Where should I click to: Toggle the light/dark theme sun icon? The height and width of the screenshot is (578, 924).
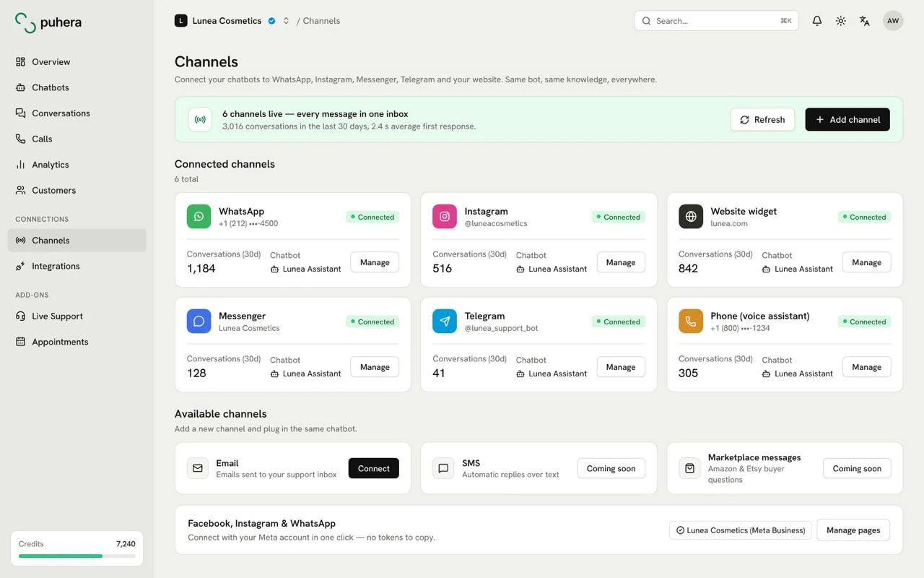pos(841,21)
